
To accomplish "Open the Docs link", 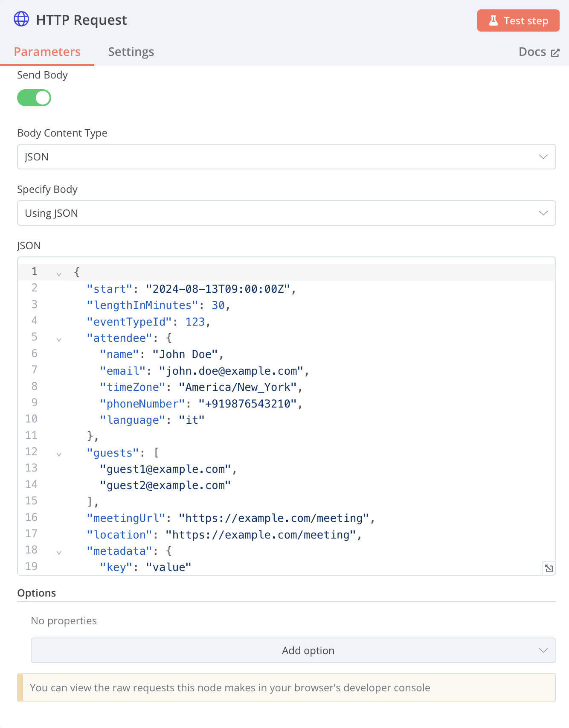I will pyautogui.click(x=533, y=52).
